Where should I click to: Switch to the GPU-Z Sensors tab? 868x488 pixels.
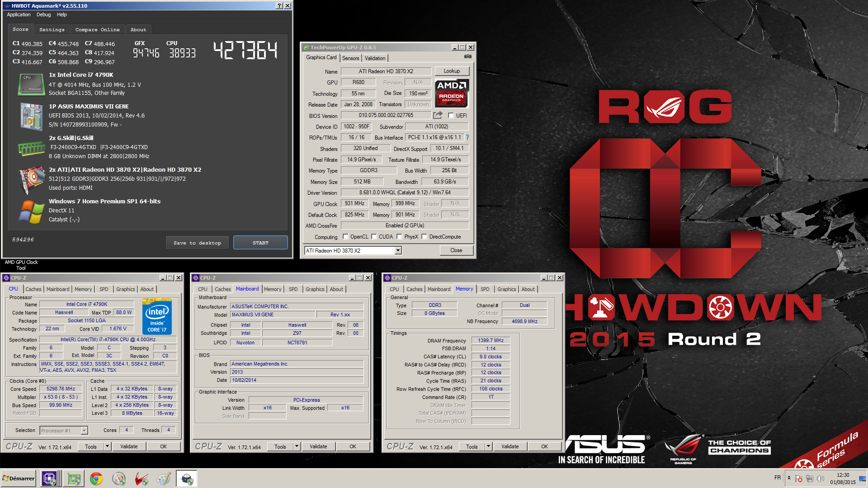coord(351,58)
